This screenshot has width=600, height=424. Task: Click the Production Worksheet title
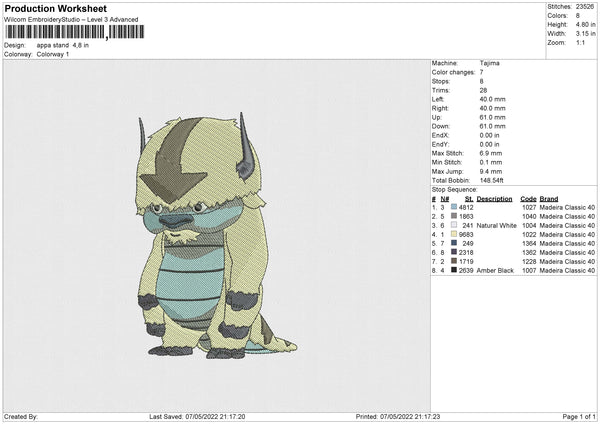(x=55, y=9)
